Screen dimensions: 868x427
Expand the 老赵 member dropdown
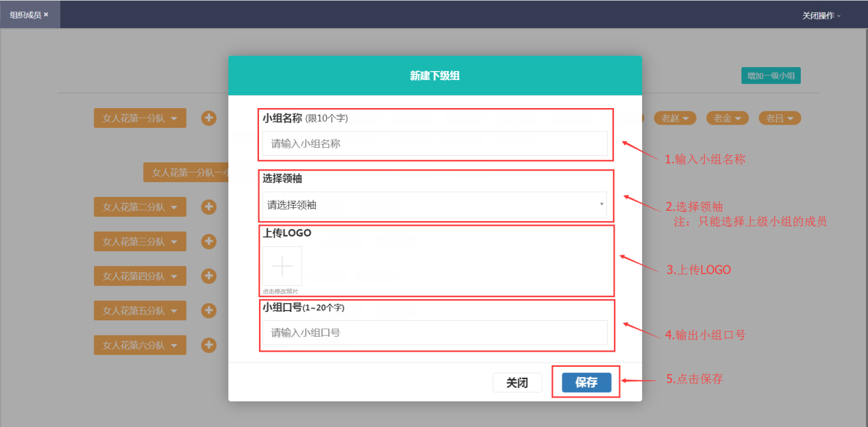675,118
